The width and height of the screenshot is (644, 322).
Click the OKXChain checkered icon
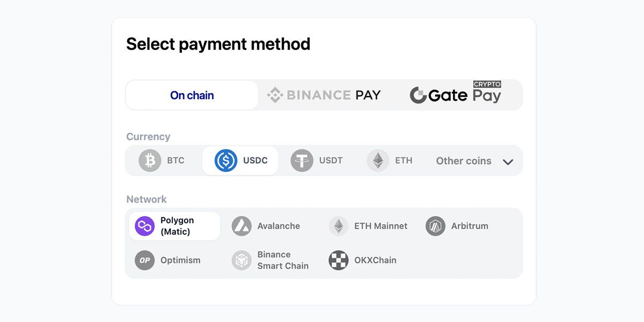(338, 260)
